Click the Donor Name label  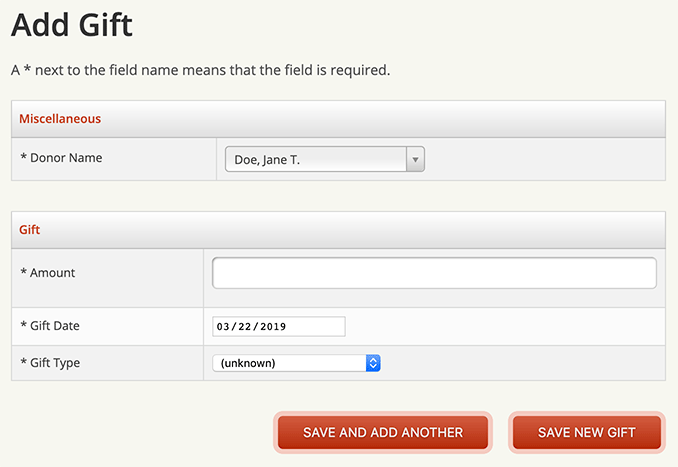[61, 158]
